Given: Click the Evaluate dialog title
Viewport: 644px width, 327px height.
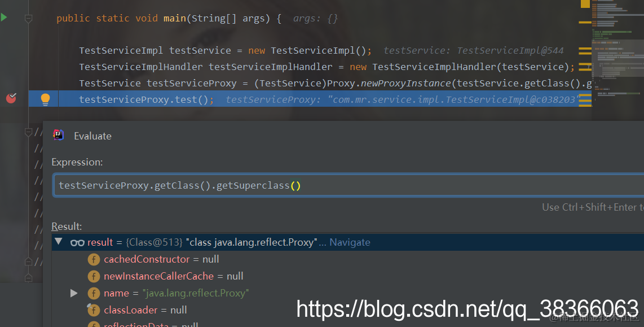Looking at the screenshot, I should click(x=92, y=136).
